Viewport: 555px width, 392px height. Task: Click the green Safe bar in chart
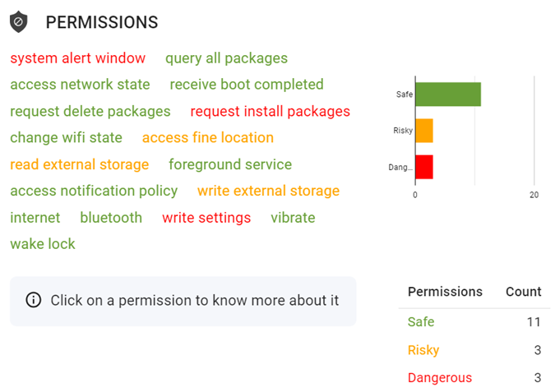[448, 95]
